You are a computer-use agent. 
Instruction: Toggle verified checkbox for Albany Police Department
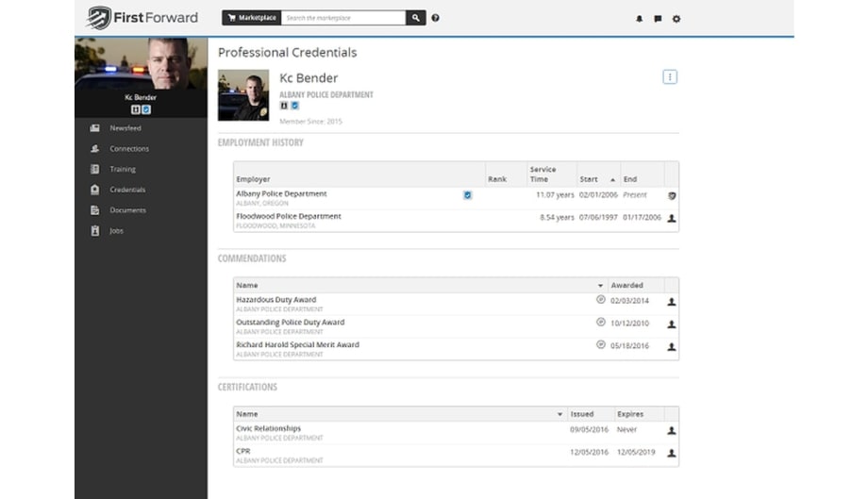[x=468, y=195]
